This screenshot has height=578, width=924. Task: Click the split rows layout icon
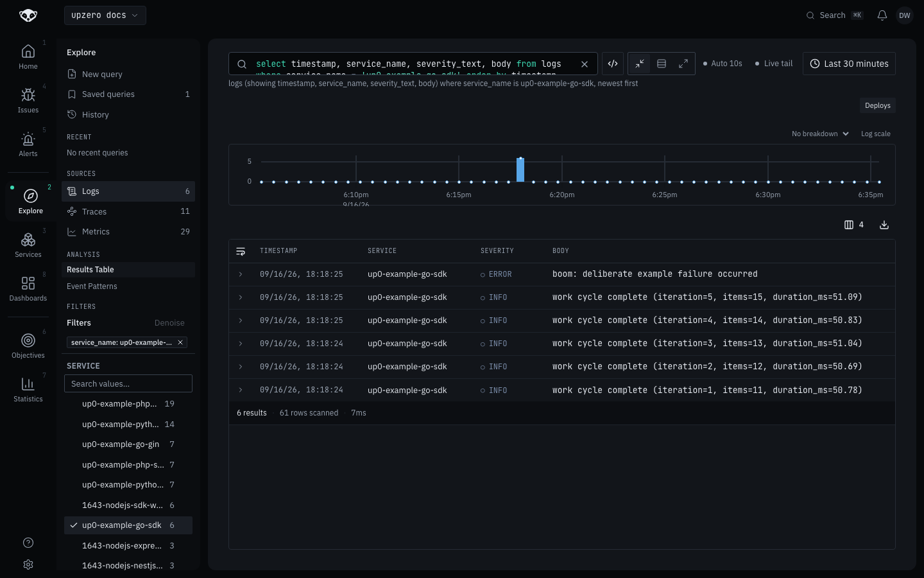click(x=662, y=64)
